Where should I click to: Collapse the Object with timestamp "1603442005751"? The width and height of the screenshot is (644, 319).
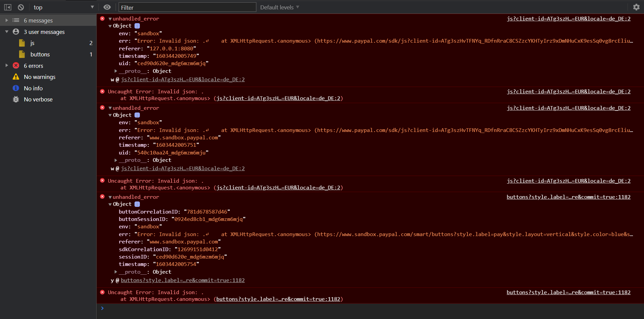[x=110, y=115]
